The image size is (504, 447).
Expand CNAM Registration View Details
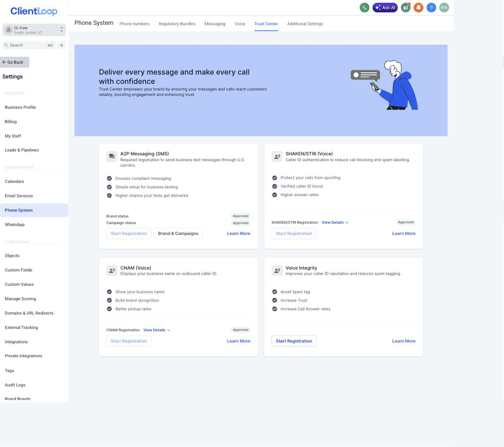tap(157, 330)
